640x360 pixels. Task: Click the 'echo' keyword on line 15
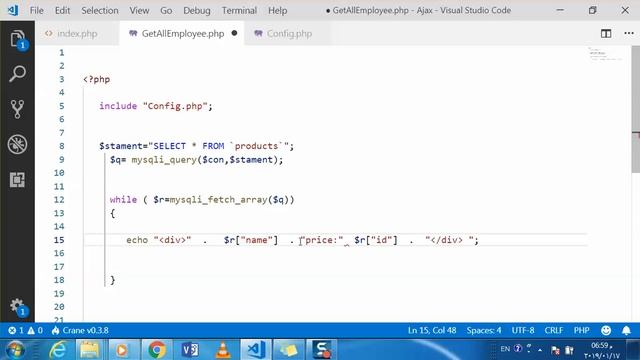[x=137, y=240]
